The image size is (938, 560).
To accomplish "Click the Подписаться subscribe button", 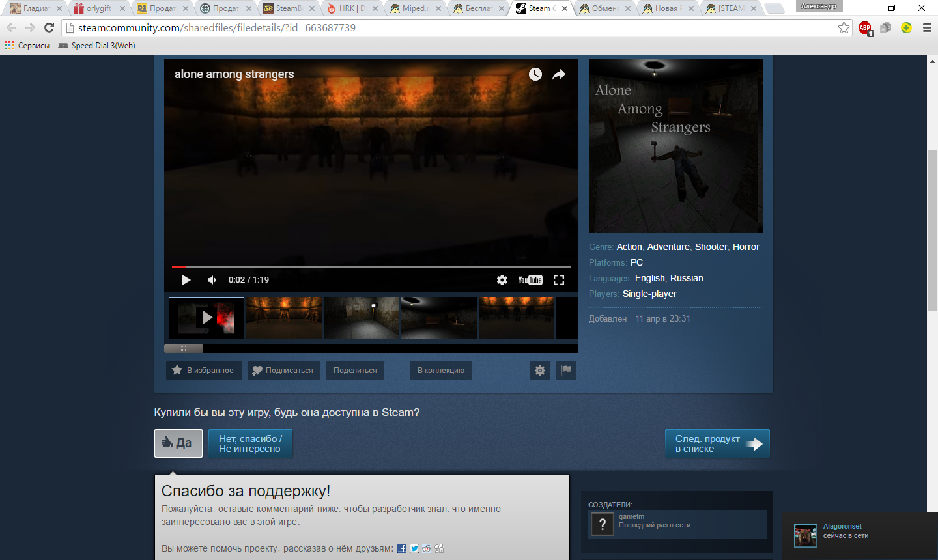I will click(x=284, y=371).
